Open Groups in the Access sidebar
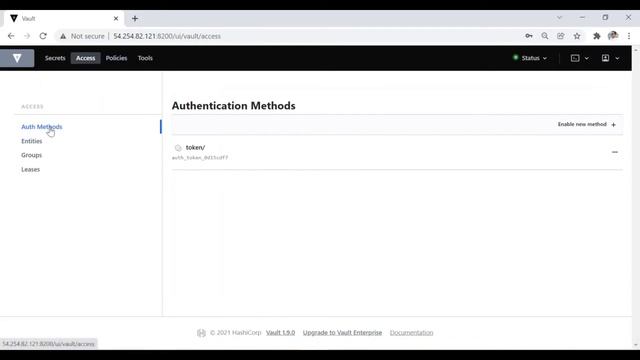The width and height of the screenshot is (640, 360). [31, 155]
